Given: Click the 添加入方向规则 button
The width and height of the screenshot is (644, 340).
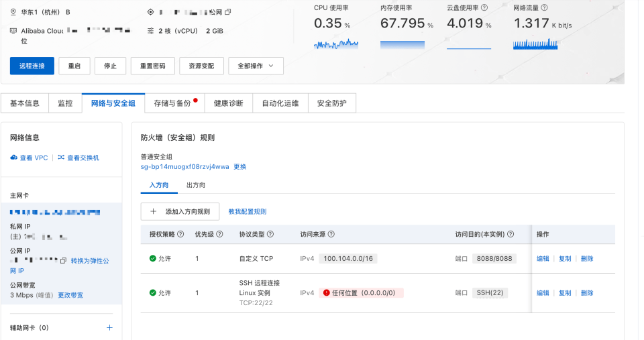Looking at the screenshot, I should coord(180,211).
